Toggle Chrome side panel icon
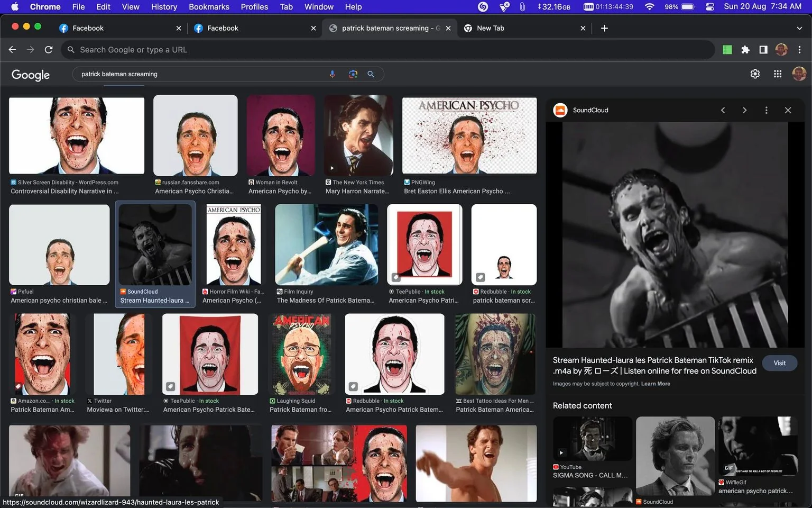The width and height of the screenshot is (812, 508). coord(763,50)
